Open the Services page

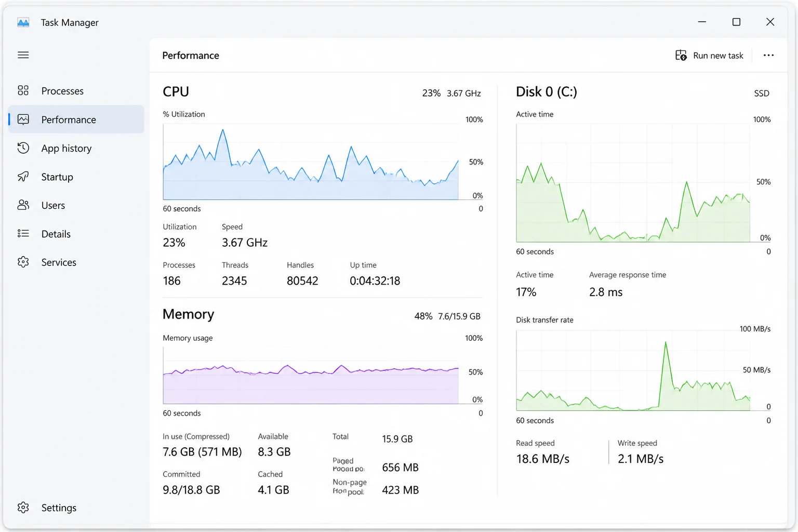76,262
